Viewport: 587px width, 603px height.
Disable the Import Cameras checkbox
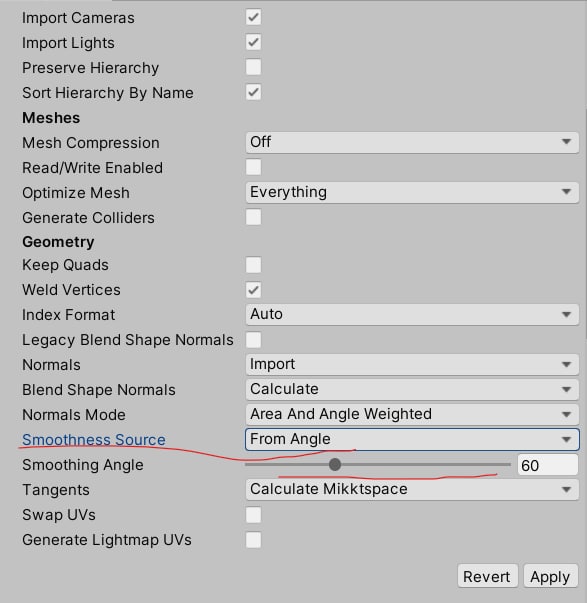pos(253,17)
